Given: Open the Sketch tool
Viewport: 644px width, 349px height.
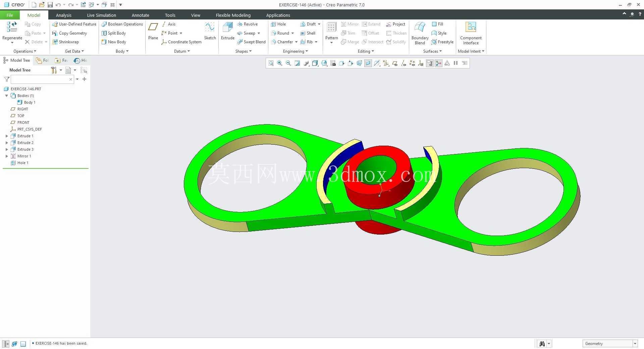Looking at the screenshot, I should pos(210,31).
